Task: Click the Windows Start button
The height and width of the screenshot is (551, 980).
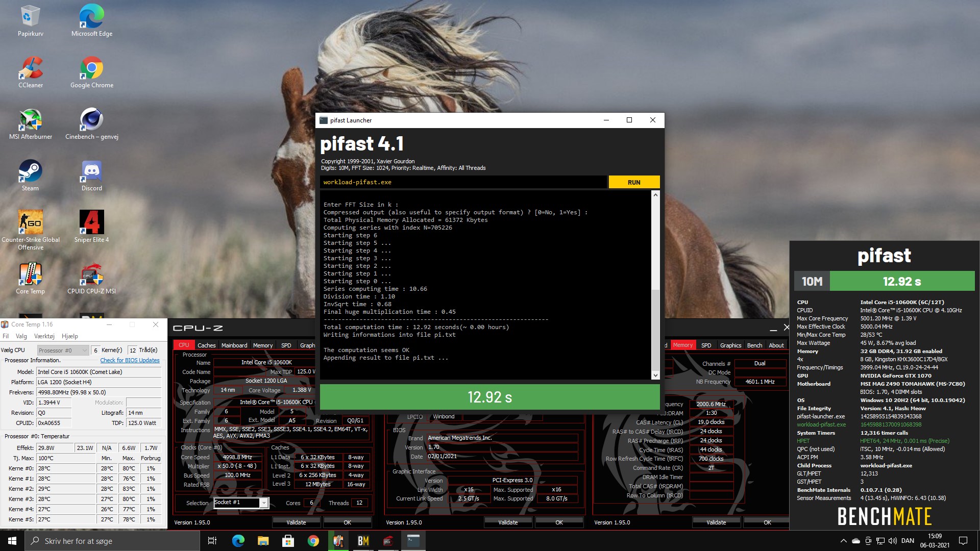Action: point(12,541)
